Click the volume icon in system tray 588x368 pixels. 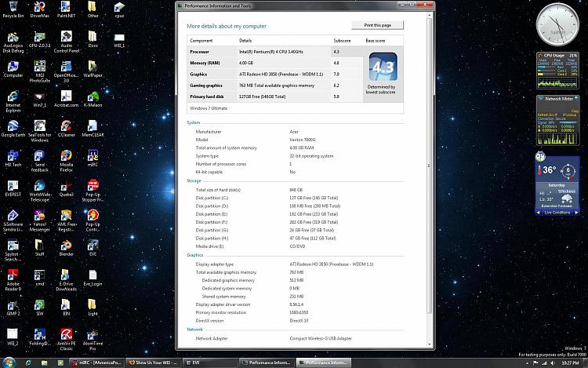(x=553, y=363)
